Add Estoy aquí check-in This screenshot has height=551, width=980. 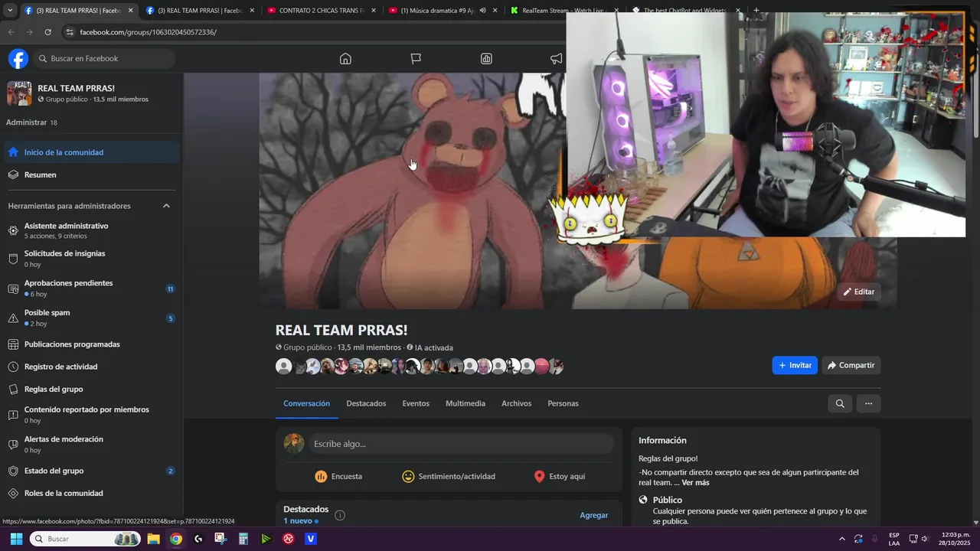(x=559, y=476)
